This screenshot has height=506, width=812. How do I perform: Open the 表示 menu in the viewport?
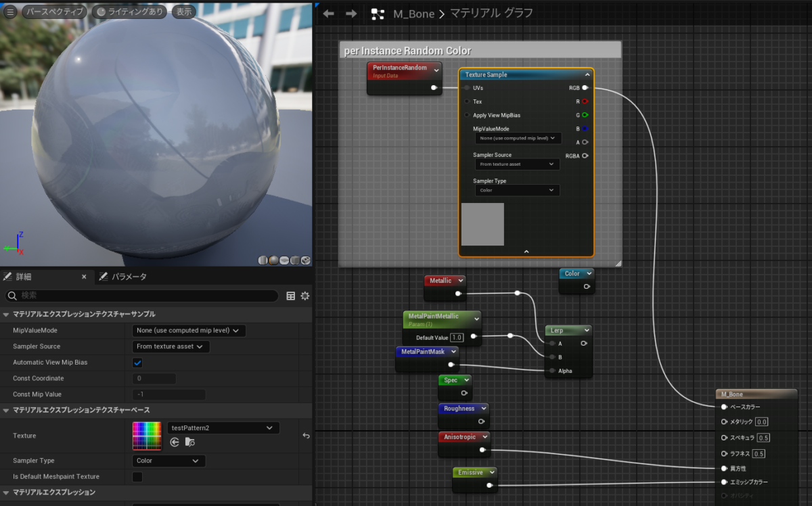click(x=183, y=11)
